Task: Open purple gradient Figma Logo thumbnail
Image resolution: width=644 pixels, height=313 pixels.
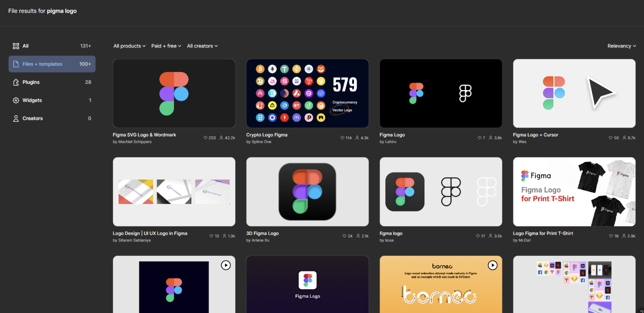Action: click(307, 284)
